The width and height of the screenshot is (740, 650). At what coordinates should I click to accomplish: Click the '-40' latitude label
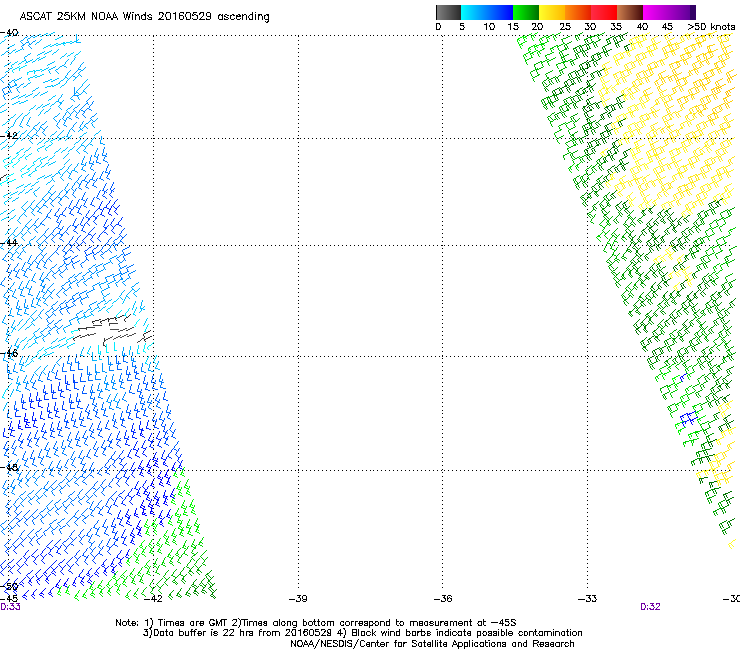[9, 33]
